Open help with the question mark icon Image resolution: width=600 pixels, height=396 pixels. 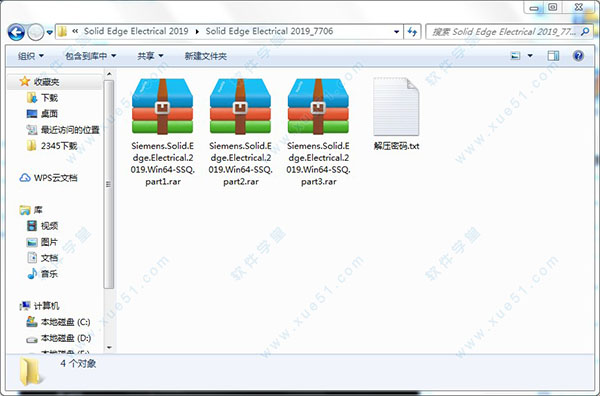[578, 56]
